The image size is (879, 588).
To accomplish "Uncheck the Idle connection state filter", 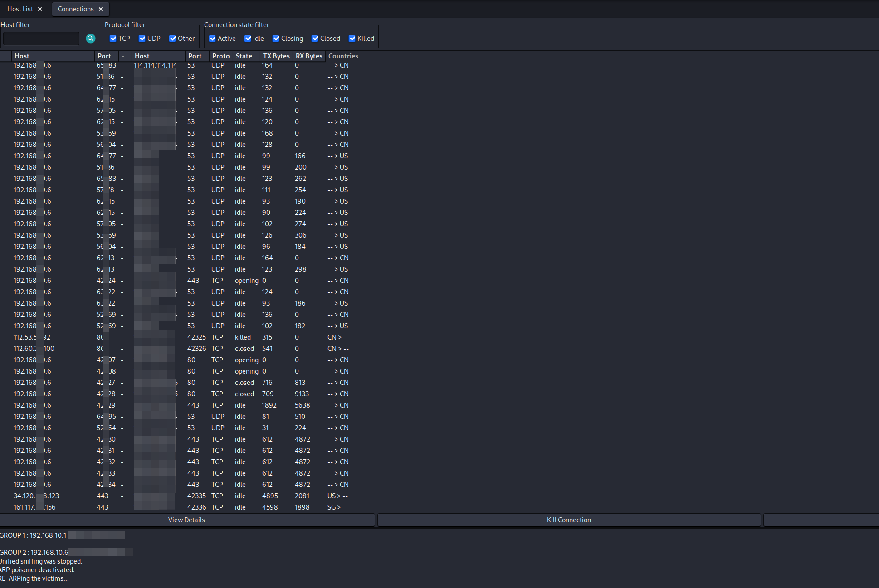I will 248,39.
